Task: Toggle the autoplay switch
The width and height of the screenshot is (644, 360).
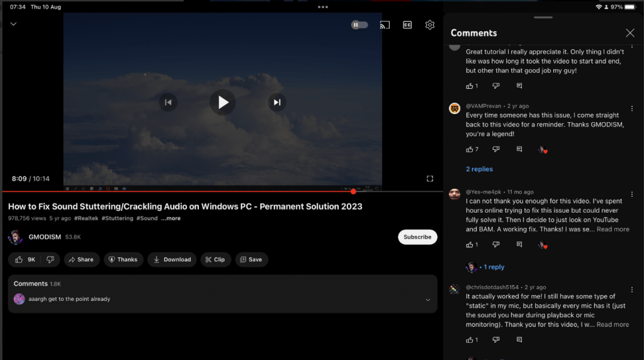Action: [x=359, y=25]
